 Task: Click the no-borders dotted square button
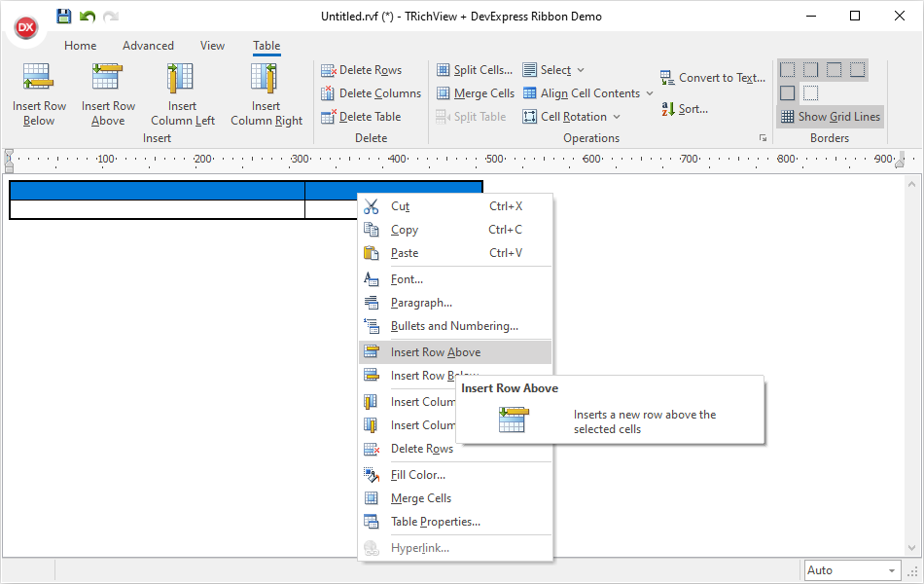coord(811,93)
